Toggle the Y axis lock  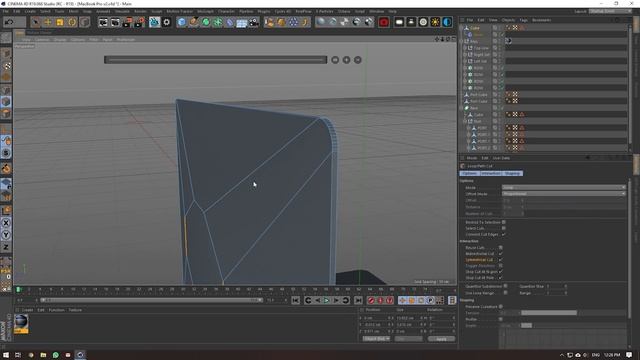(6, 235)
